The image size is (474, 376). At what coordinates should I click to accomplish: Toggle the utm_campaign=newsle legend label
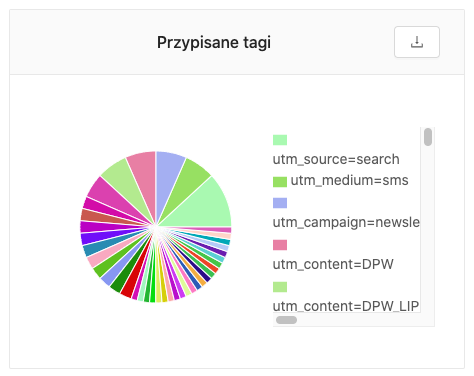click(346, 222)
